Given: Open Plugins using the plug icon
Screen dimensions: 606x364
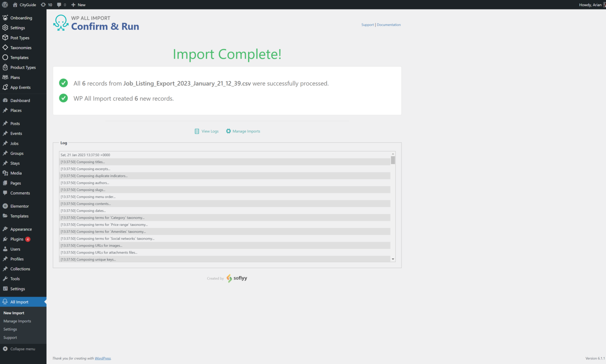Looking at the screenshot, I should click(x=5, y=239).
